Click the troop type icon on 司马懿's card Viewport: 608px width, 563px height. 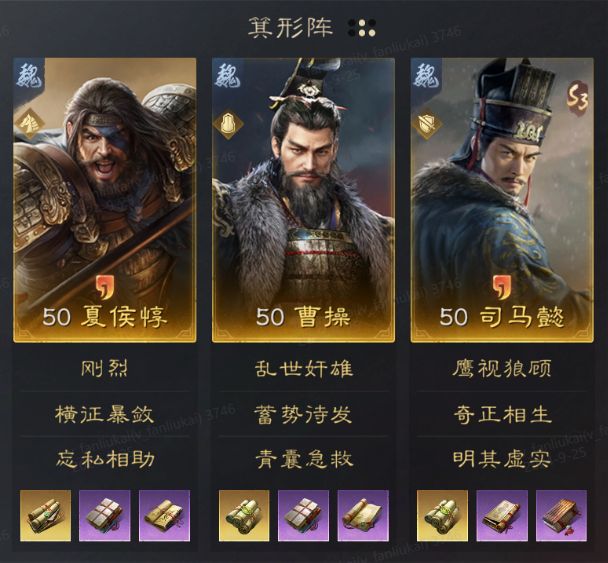[427, 125]
